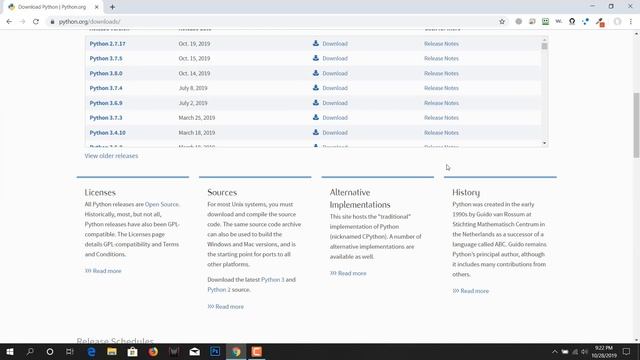
Task: Bookmark this page with the star icon
Action: (x=502, y=22)
